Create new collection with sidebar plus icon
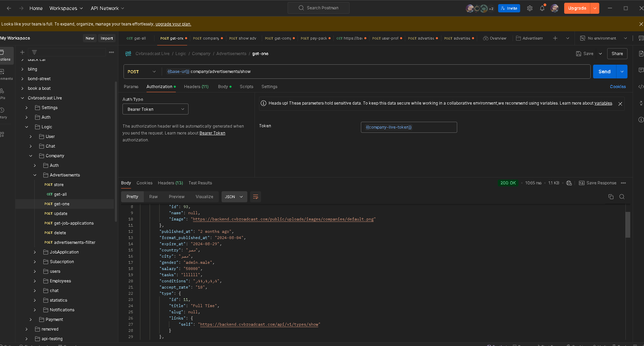This screenshot has width=644, height=346. pyautogui.click(x=22, y=52)
